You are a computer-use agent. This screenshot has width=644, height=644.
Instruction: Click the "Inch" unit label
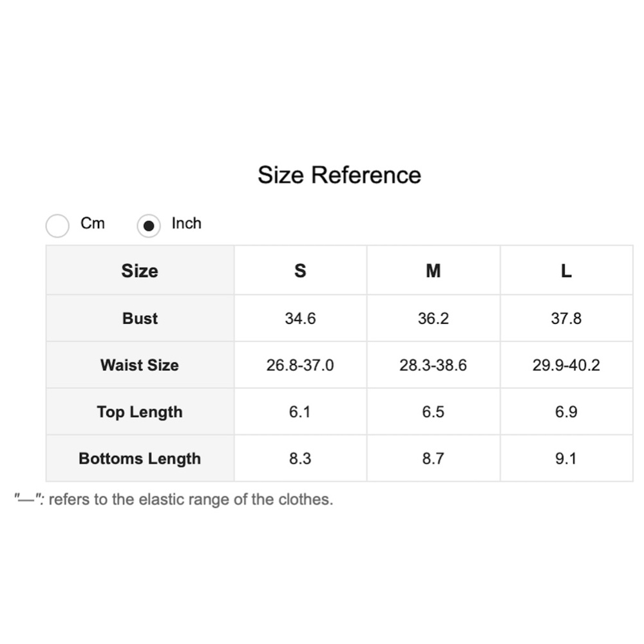(x=186, y=223)
